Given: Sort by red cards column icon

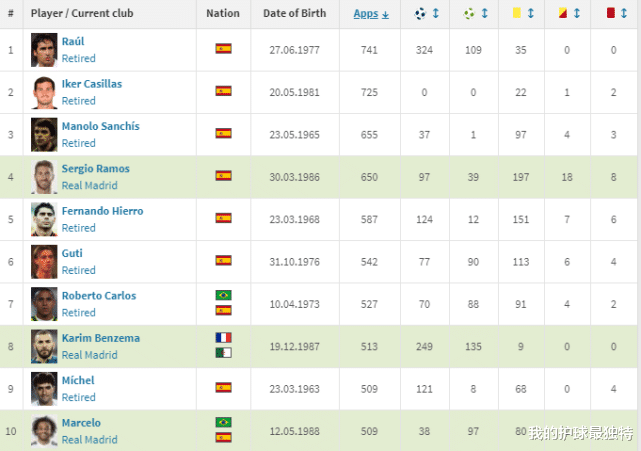Looking at the screenshot, I should click(x=612, y=14).
